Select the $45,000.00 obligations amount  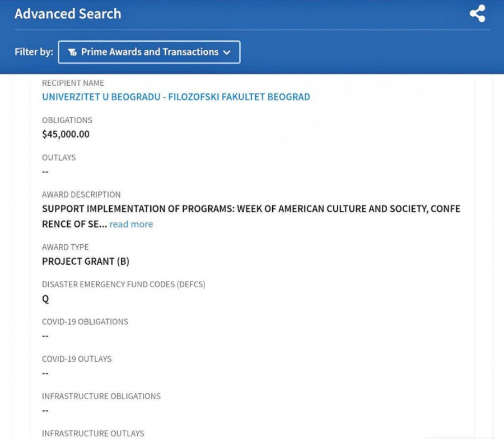click(x=66, y=134)
